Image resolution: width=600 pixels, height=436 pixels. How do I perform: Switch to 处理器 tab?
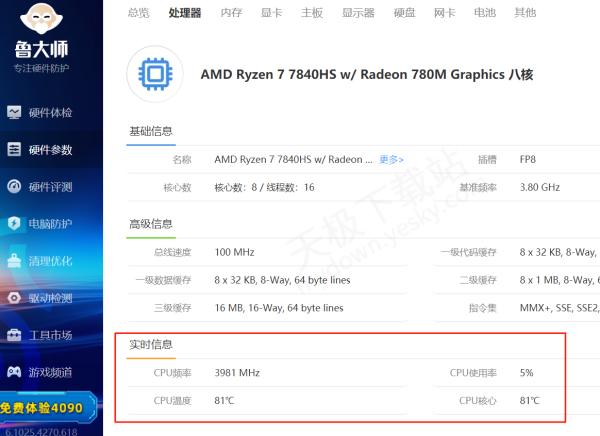point(185,13)
